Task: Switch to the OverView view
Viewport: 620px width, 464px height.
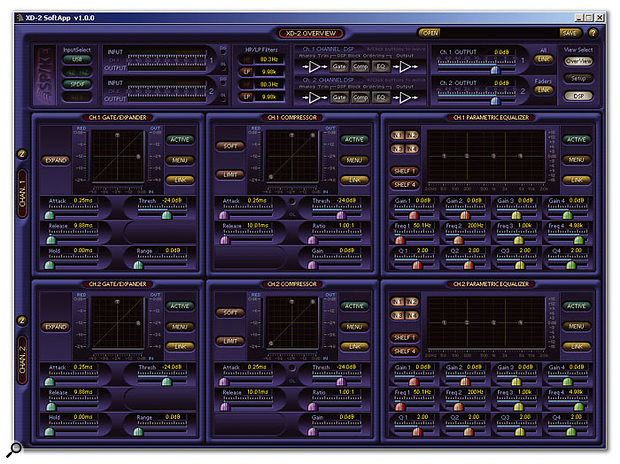Action: (x=578, y=61)
